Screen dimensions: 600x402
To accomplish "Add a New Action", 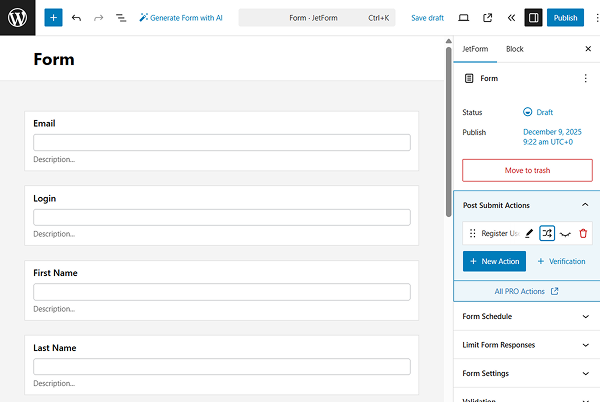I will 494,261.
